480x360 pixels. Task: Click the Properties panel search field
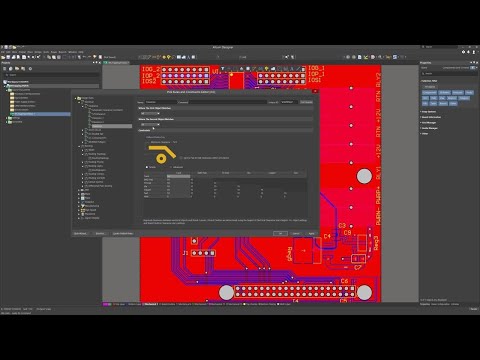(x=449, y=73)
